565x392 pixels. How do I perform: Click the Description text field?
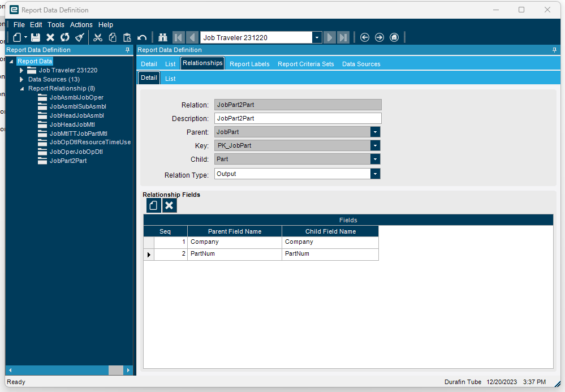[297, 118]
